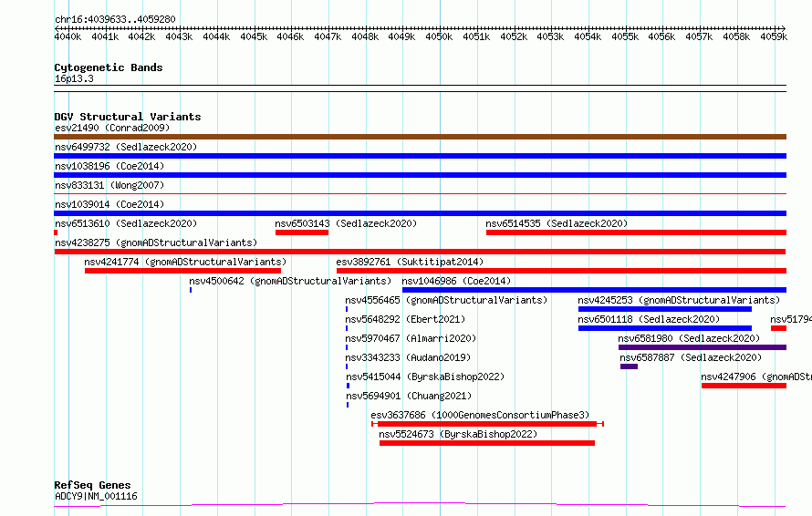The width and height of the screenshot is (812, 516).
Task: Click the esv21490 (Conrad2009) variant label
Action: (112, 128)
